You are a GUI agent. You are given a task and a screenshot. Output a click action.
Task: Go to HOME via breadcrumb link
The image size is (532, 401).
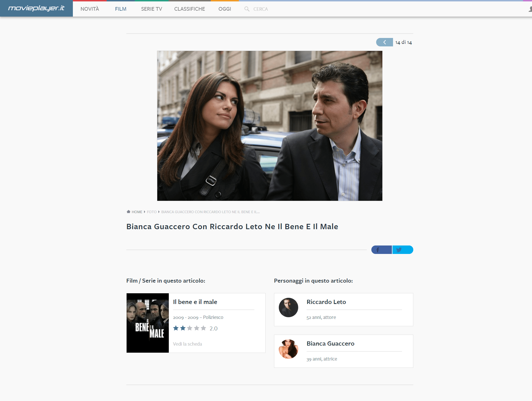[137, 212]
